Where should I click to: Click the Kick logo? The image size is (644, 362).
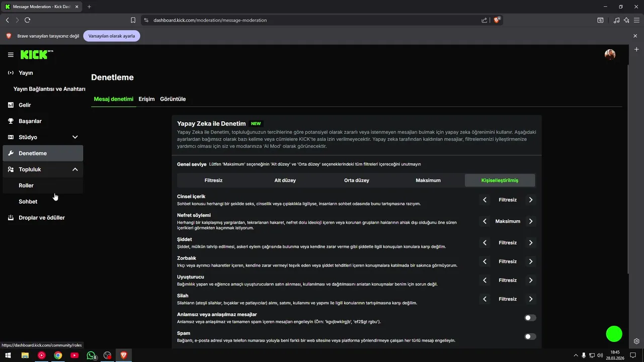(x=36, y=54)
